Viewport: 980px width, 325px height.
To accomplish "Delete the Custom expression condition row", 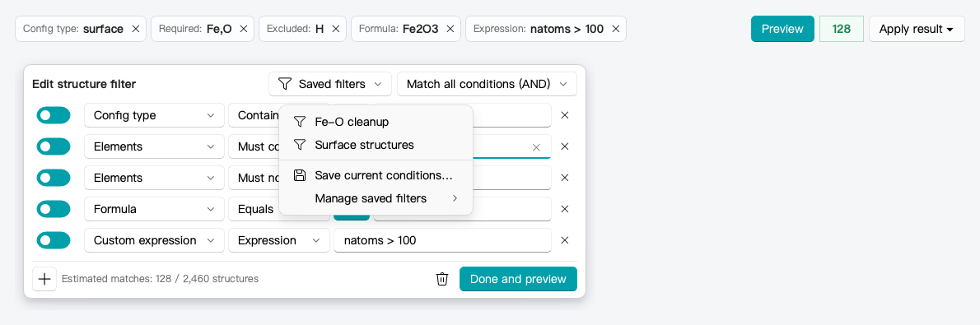I will pyautogui.click(x=564, y=240).
